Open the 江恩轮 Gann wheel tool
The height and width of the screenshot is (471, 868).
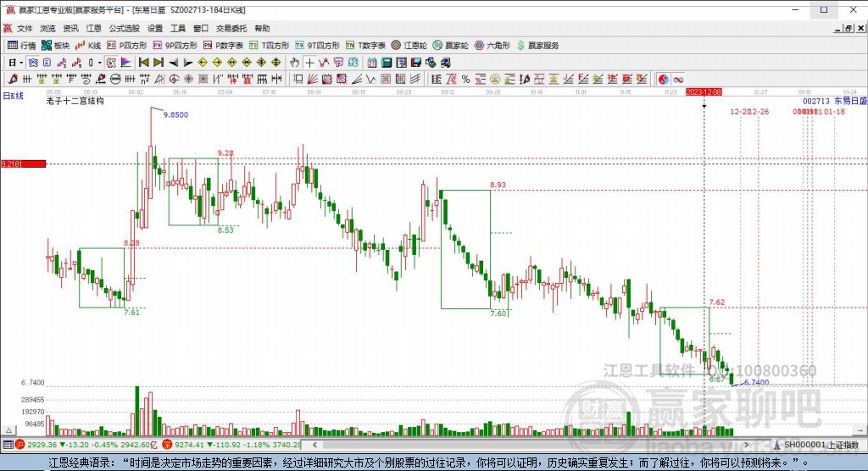point(409,46)
